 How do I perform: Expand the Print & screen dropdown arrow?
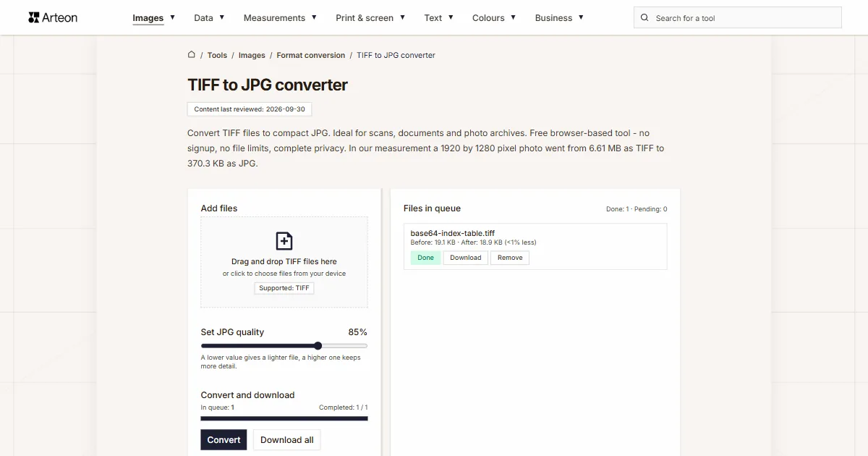click(x=402, y=17)
